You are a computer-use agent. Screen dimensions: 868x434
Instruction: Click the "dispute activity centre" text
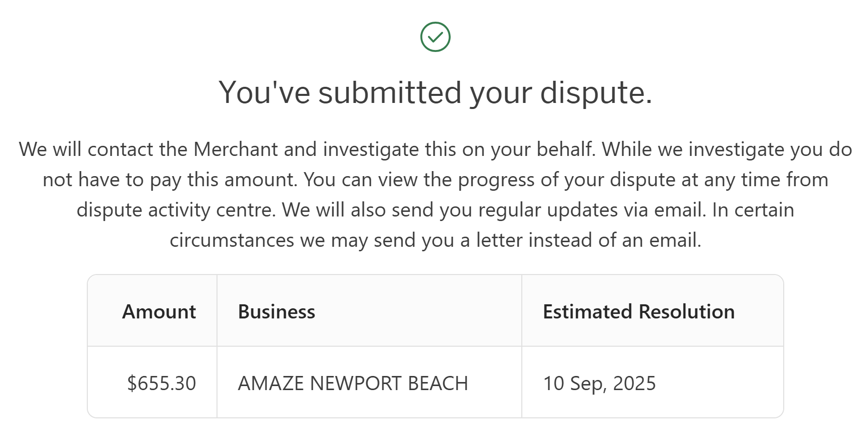pyautogui.click(x=176, y=210)
